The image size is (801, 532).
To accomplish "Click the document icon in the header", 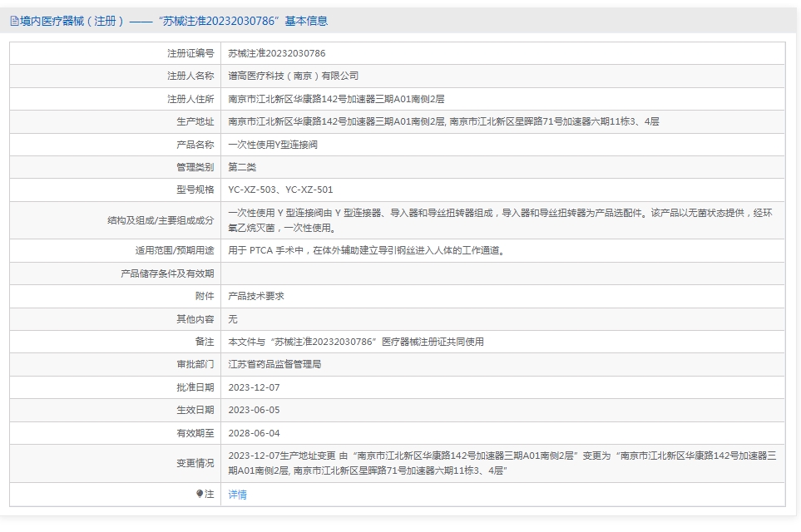I will click(14, 21).
